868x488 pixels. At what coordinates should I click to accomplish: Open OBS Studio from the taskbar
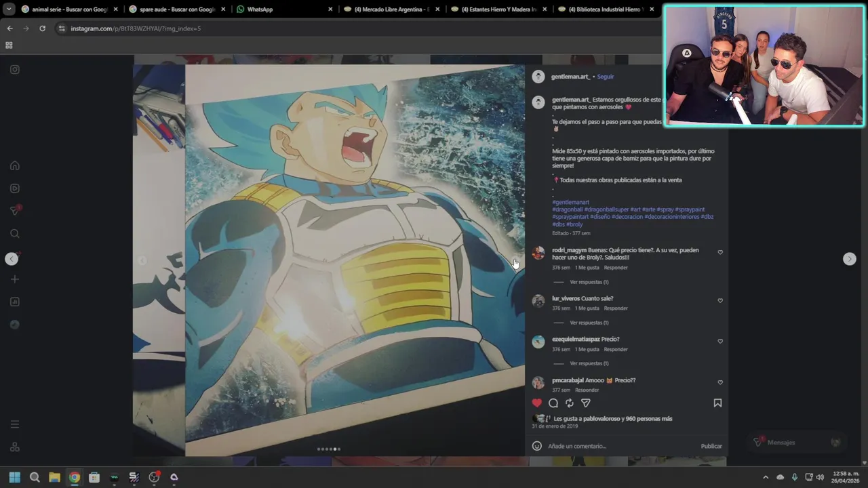point(154,477)
